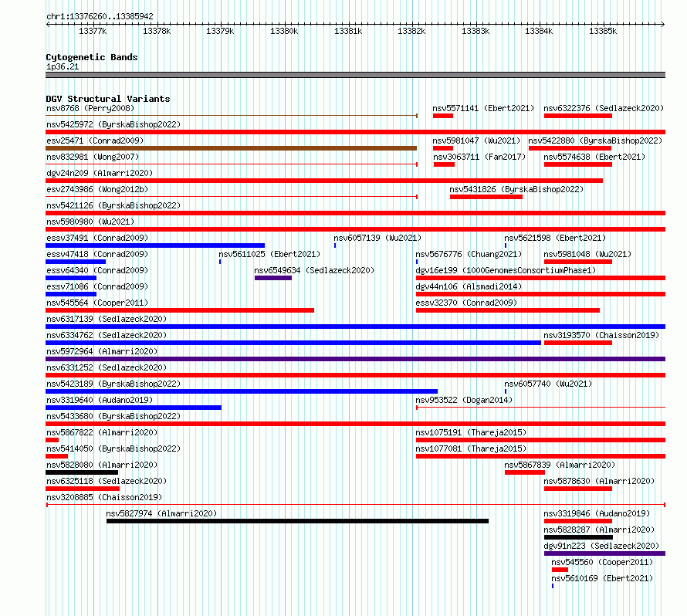This screenshot has height=616, width=687.
Task: Select the nsv5571141 (Ebert2021) variant label
Action: 483,108
